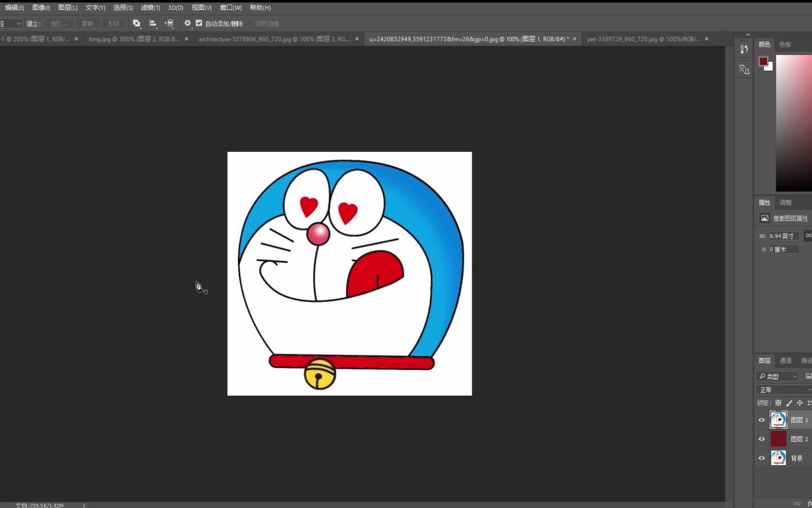Open layer filter 类型 dropdown

pyautogui.click(x=777, y=376)
